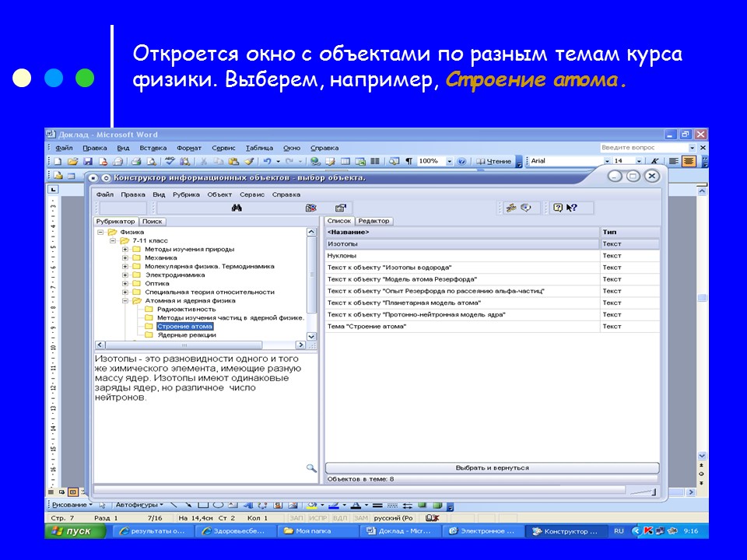Click the What's This pointer help icon

pyautogui.click(x=572, y=208)
